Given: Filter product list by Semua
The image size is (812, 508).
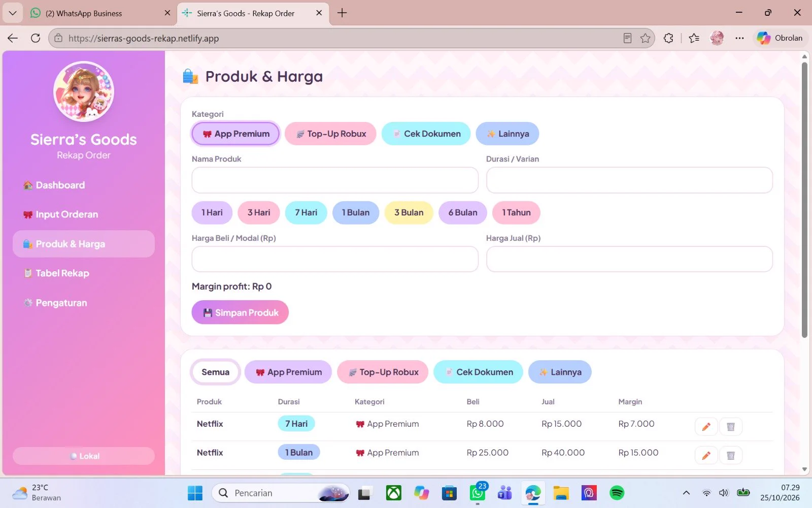Looking at the screenshot, I should tap(216, 372).
